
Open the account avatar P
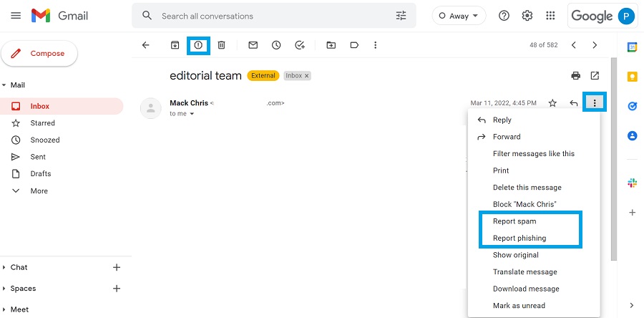coord(626,16)
